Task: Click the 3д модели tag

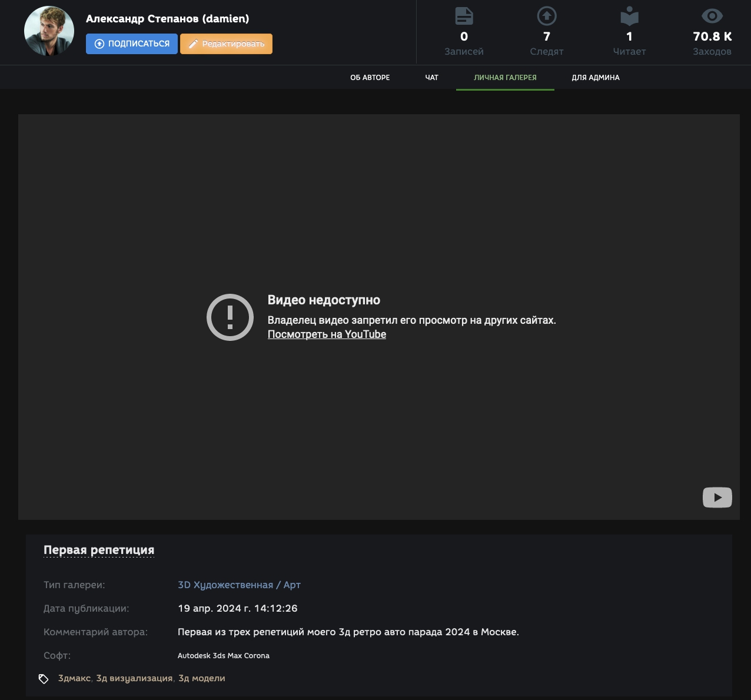Action: pyautogui.click(x=201, y=678)
